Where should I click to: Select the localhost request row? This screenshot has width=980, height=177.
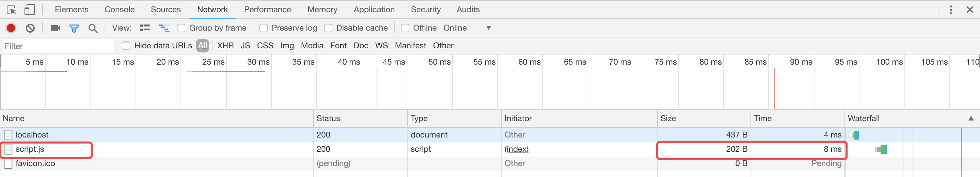tap(490, 135)
